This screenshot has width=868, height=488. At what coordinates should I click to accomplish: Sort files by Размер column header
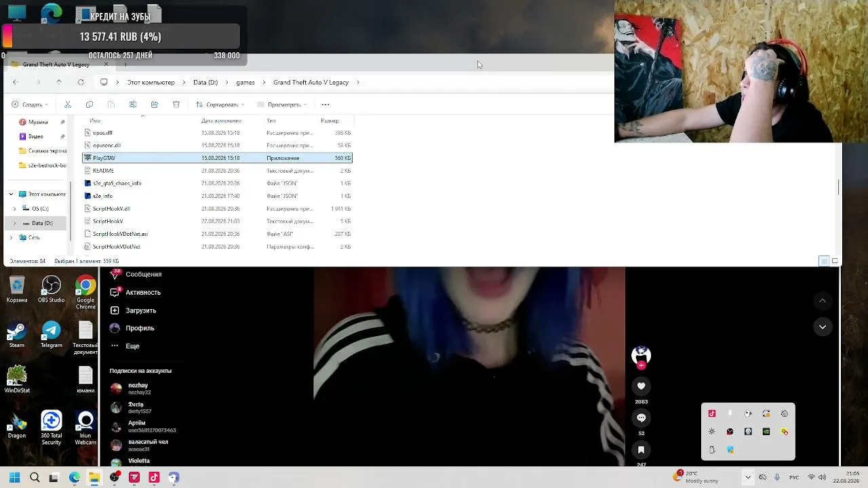330,121
